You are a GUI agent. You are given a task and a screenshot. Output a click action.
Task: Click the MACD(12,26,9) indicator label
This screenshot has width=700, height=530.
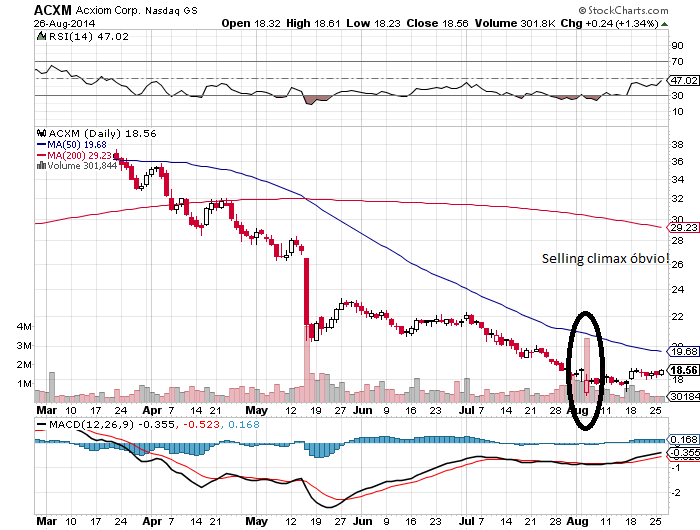[x=91, y=424]
